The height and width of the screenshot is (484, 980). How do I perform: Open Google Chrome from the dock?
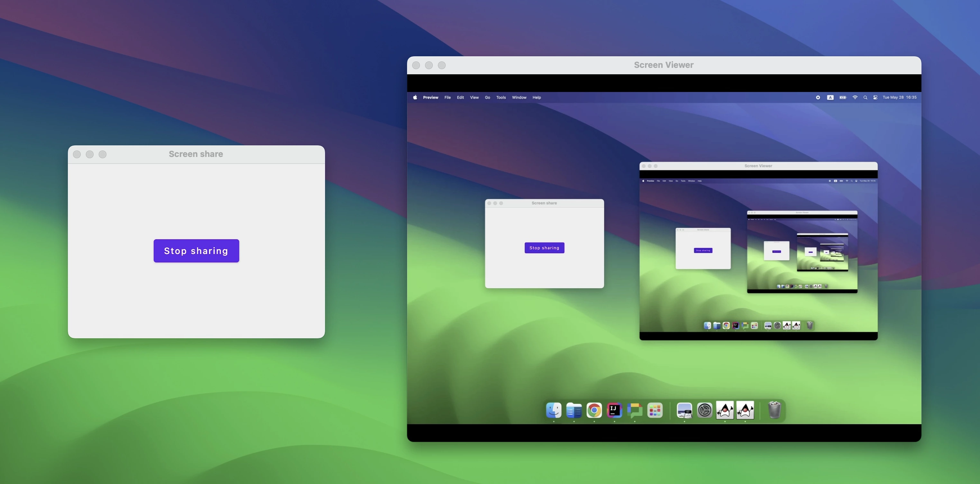pos(594,411)
